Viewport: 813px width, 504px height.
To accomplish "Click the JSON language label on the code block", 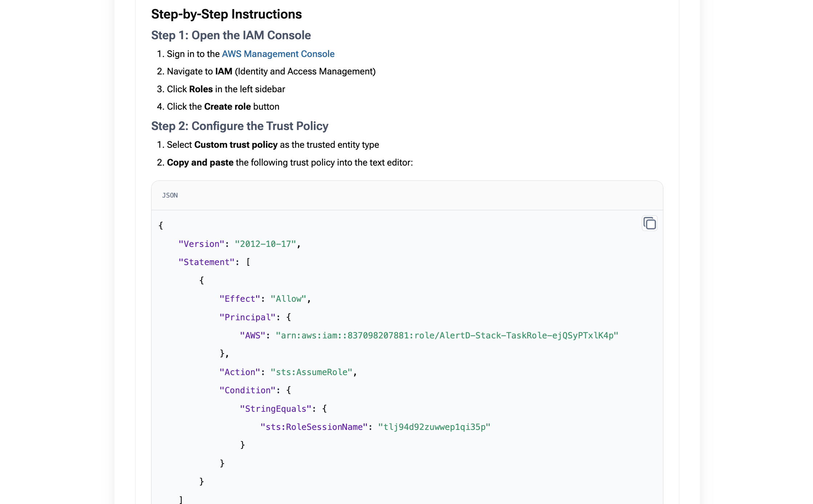I will [170, 195].
